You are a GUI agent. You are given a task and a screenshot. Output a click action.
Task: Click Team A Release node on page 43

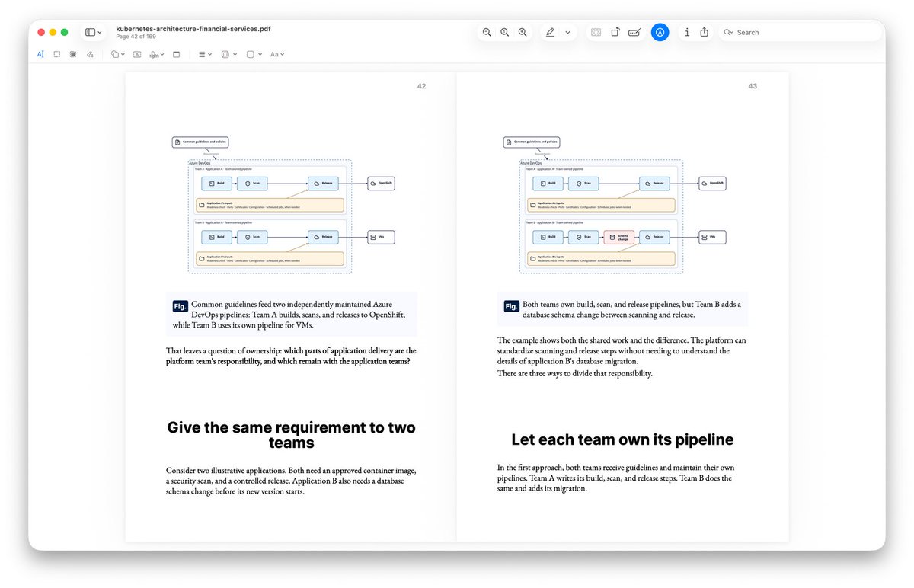coord(654,184)
